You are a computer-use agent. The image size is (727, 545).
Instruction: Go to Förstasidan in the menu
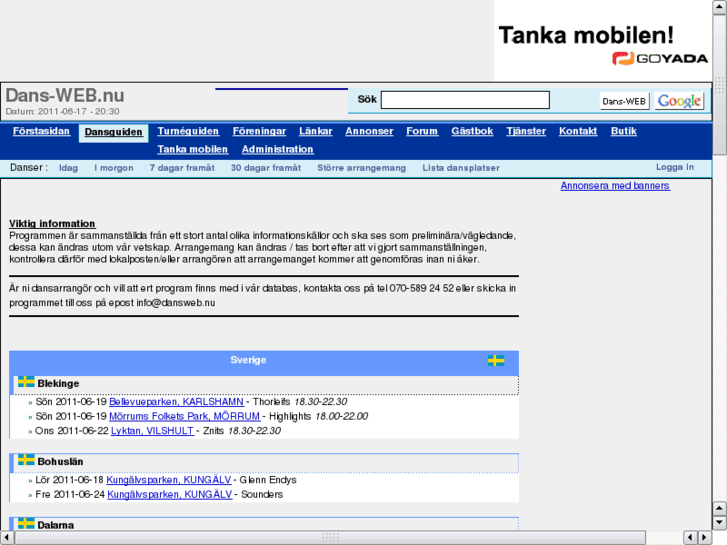tap(41, 131)
